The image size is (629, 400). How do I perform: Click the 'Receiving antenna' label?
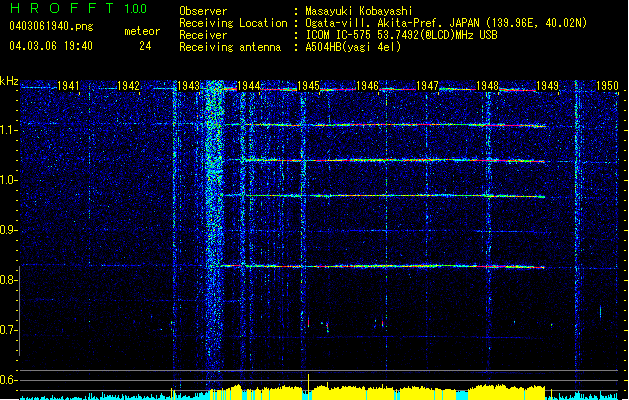click(x=230, y=47)
